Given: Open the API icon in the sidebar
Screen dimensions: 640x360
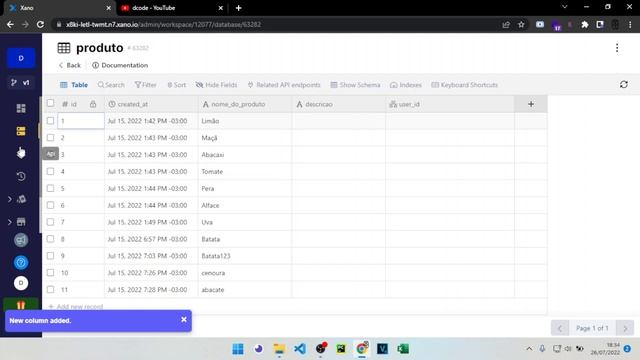Looking at the screenshot, I should [21, 153].
